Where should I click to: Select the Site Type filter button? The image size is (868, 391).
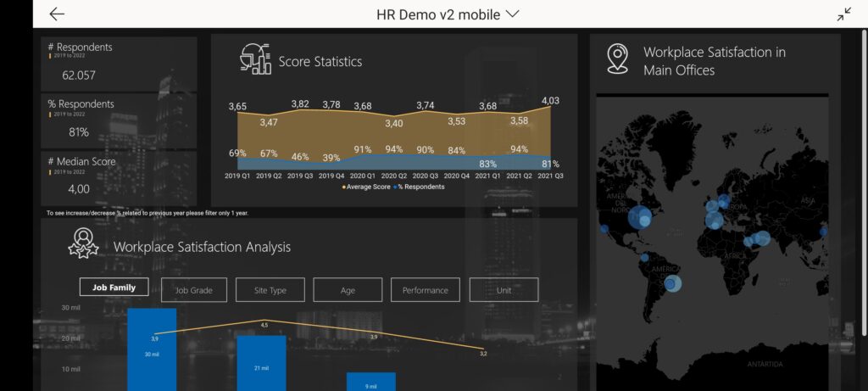coord(270,290)
